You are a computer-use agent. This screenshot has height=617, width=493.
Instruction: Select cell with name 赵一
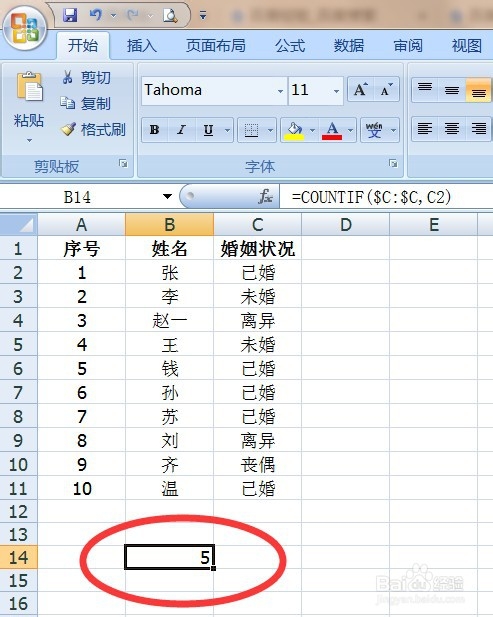(170, 320)
